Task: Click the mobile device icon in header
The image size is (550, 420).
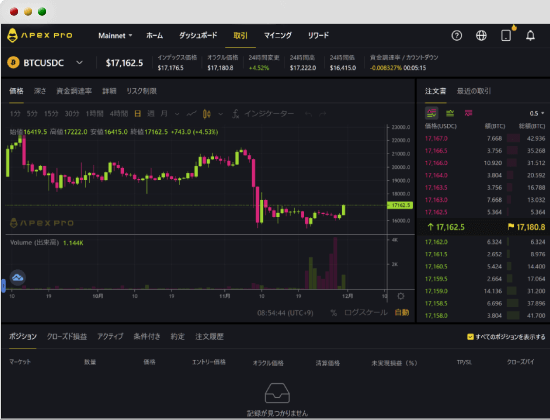Action: 506,35
